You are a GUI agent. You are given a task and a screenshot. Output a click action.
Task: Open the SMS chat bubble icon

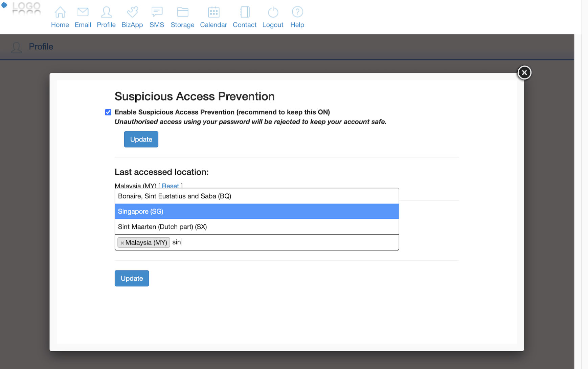pos(157,12)
